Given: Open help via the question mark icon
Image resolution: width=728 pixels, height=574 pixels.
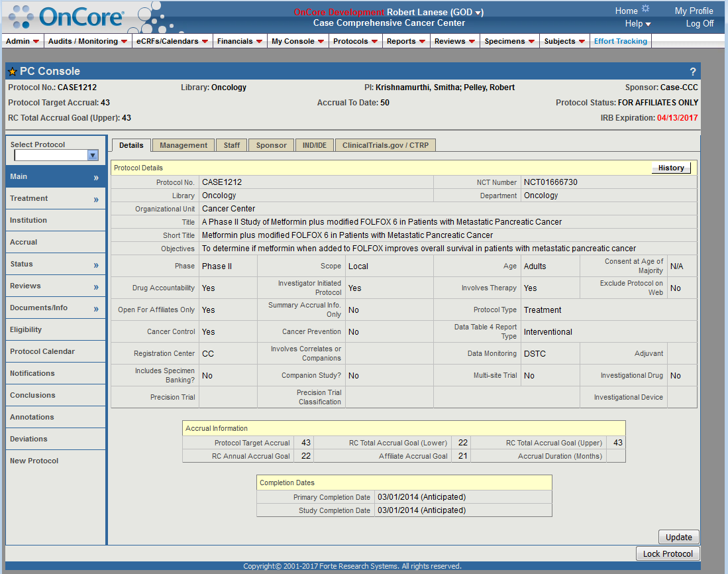Looking at the screenshot, I should coord(692,71).
